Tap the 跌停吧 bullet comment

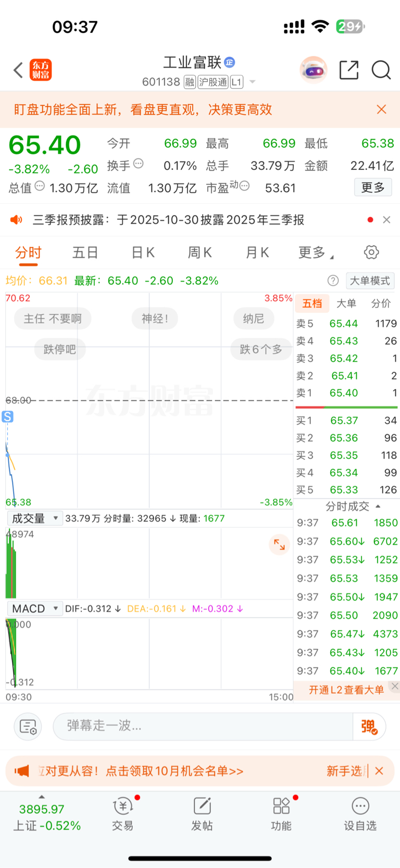pyautogui.click(x=59, y=349)
